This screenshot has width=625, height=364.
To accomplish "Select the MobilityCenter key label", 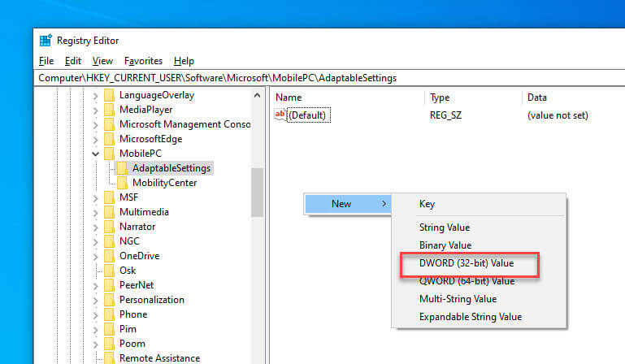I will tap(165, 183).
